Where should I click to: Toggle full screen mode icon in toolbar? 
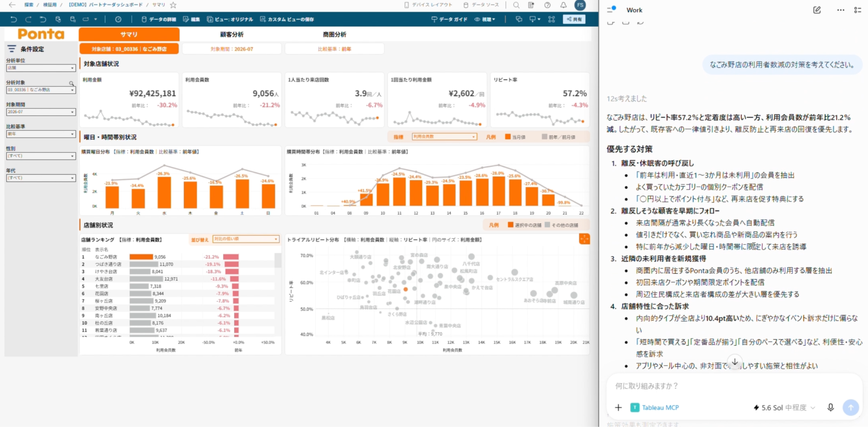click(551, 19)
